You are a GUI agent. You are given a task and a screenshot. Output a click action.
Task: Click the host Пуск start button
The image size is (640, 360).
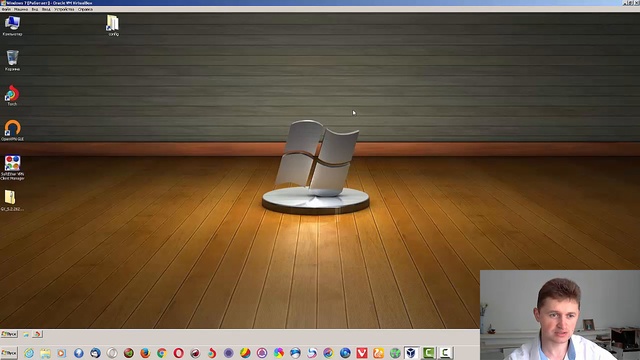point(9,353)
